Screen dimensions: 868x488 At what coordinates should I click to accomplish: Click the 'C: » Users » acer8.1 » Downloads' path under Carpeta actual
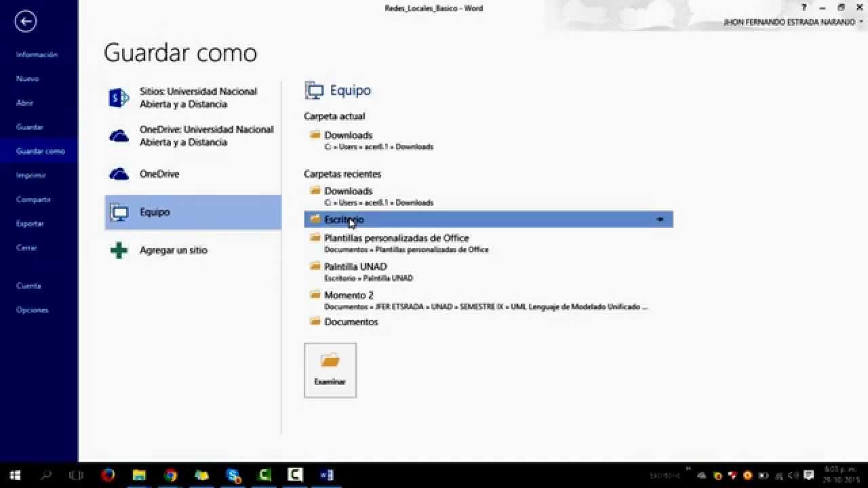tap(378, 147)
